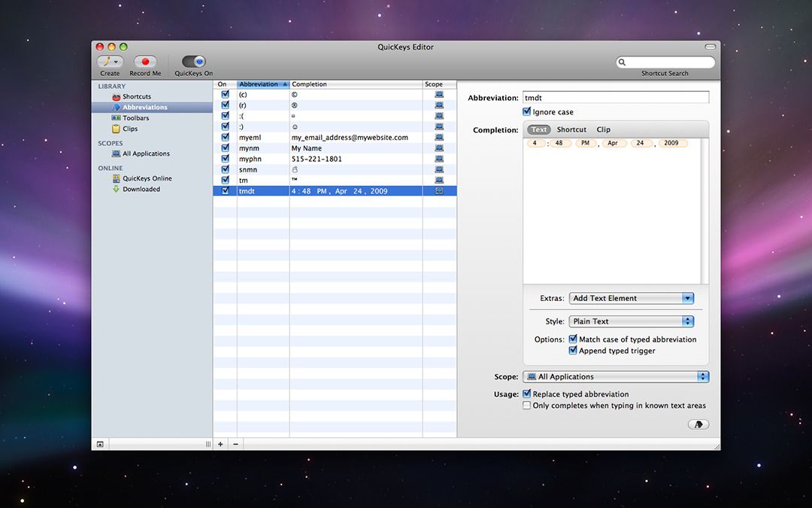Viewport: 812px width, 508px height.
Task: Switch to the Clip completion tab
Action: pos(604,129)
